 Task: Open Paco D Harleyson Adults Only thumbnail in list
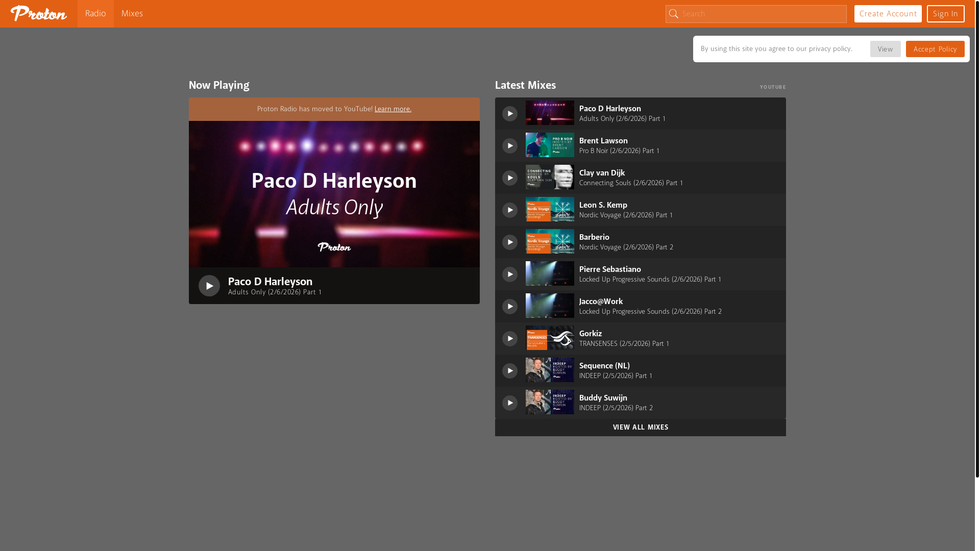point(550,113)
